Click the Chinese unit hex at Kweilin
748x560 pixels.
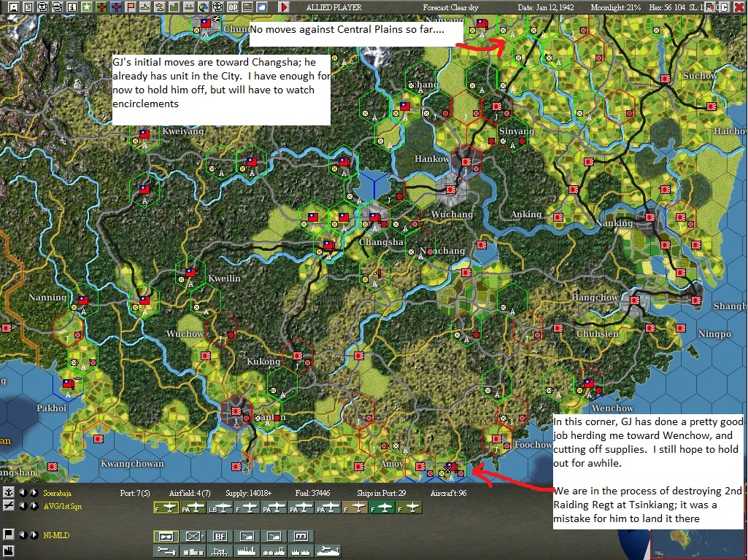(190, 274)
